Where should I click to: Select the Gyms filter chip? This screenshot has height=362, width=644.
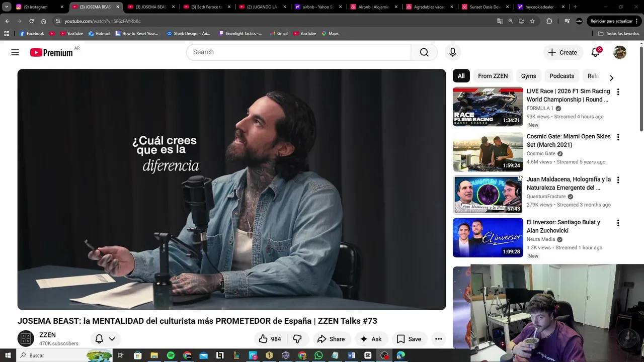[528, 76]
